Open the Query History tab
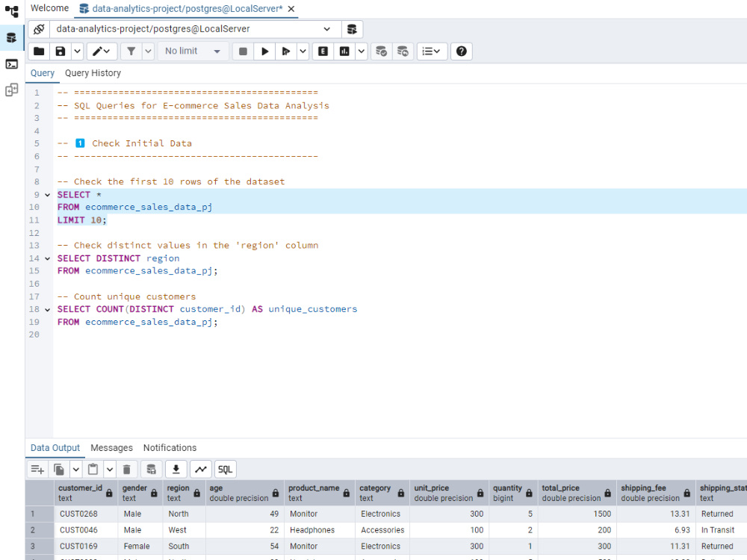 click(x=93, y=73)
